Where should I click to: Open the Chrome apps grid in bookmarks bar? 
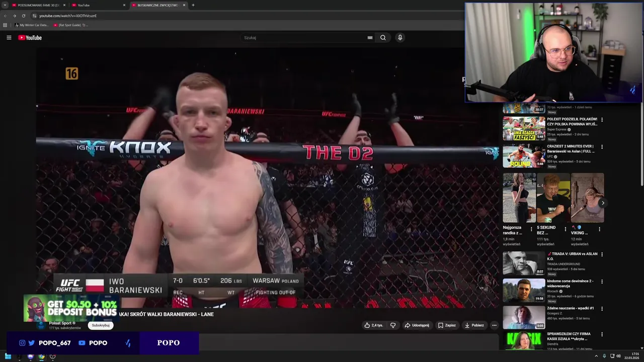(x=5, y=25)
